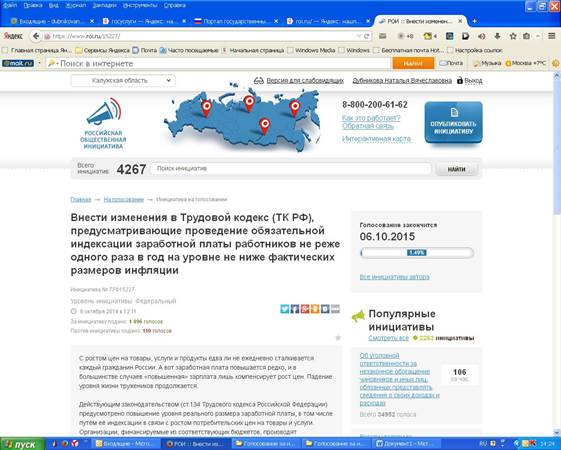This screenshot has height=450, width=561.
Task: Click the Поиск в интернете search field
Action: click(218, 63)
